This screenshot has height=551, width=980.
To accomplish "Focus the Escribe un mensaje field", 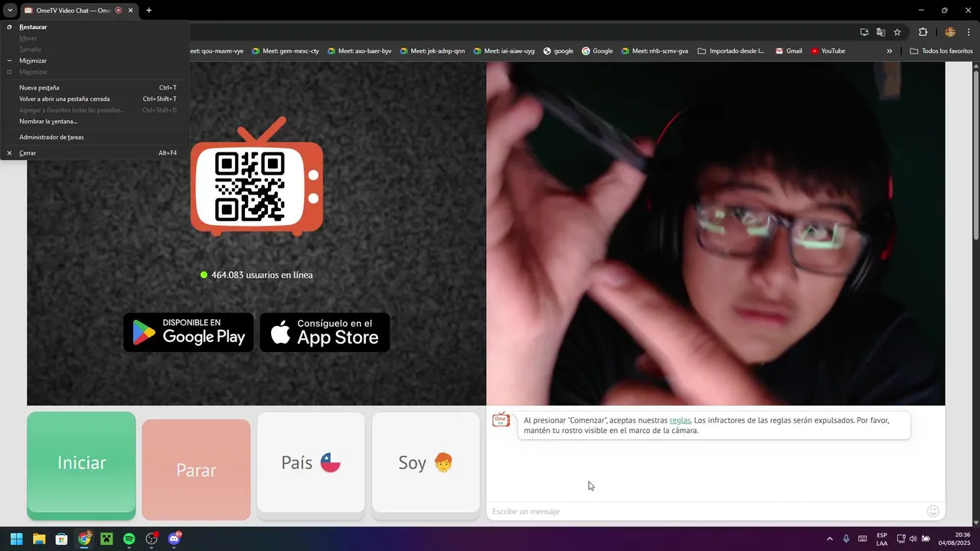I will point(704,511).
